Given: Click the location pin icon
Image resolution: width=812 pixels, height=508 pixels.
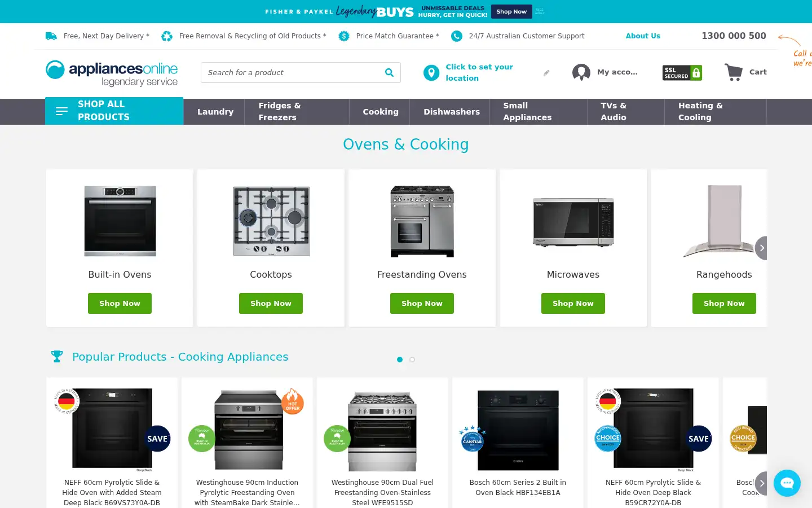Looking at the screenshot, I should click(431, 73).
